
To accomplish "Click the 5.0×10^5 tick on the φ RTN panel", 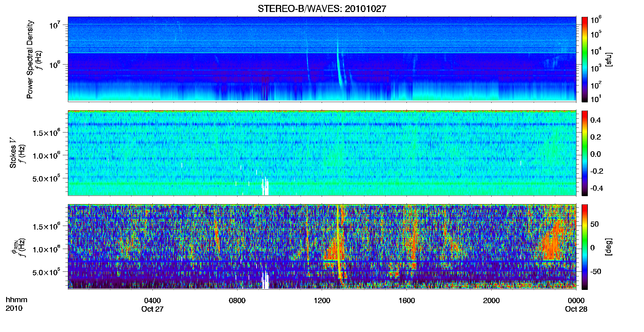I will [x=46, y=272].
